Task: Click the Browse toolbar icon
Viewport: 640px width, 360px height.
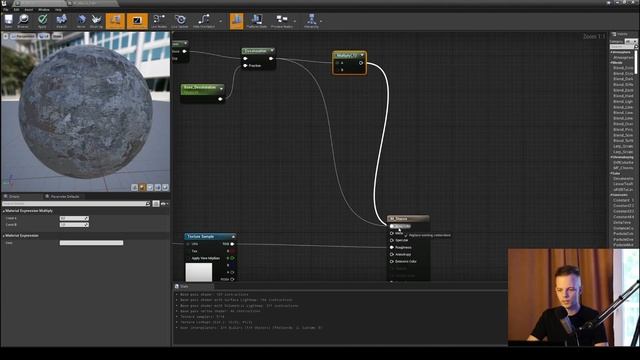Action: pos(23,21)
